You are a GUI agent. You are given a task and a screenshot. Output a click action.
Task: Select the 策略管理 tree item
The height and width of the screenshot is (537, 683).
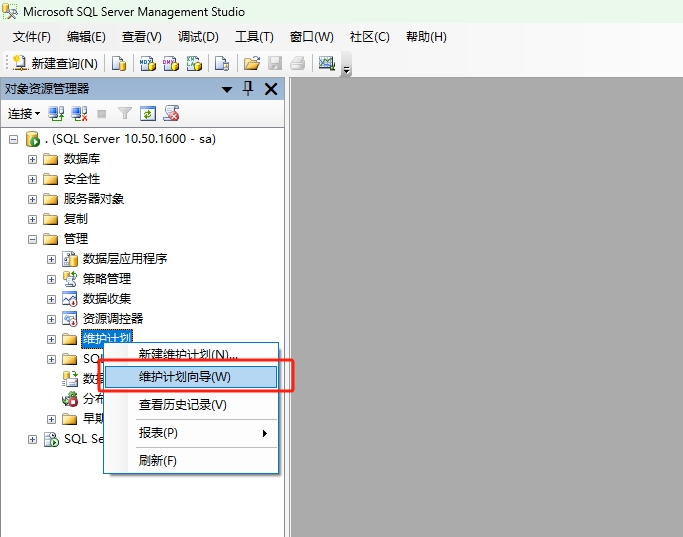tap(107, 279)
